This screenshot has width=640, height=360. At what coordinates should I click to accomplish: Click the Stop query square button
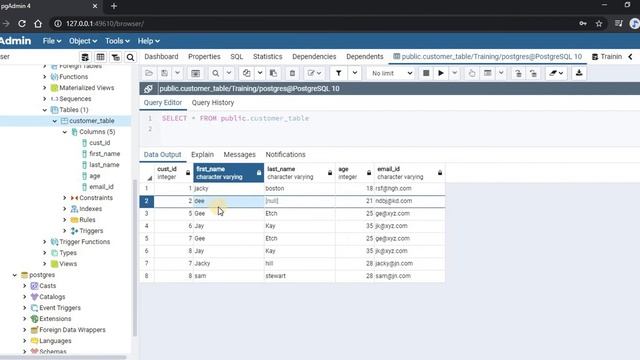[x=426, y=73]
